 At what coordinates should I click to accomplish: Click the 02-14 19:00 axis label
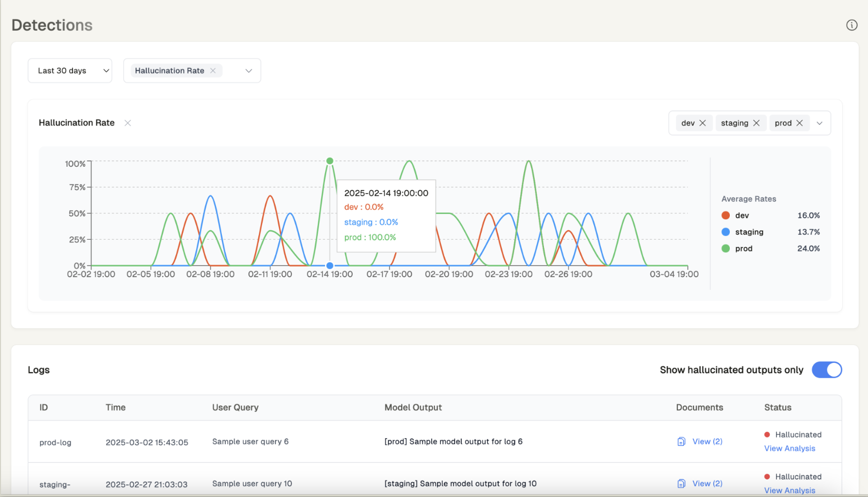(x=330, y=274)
